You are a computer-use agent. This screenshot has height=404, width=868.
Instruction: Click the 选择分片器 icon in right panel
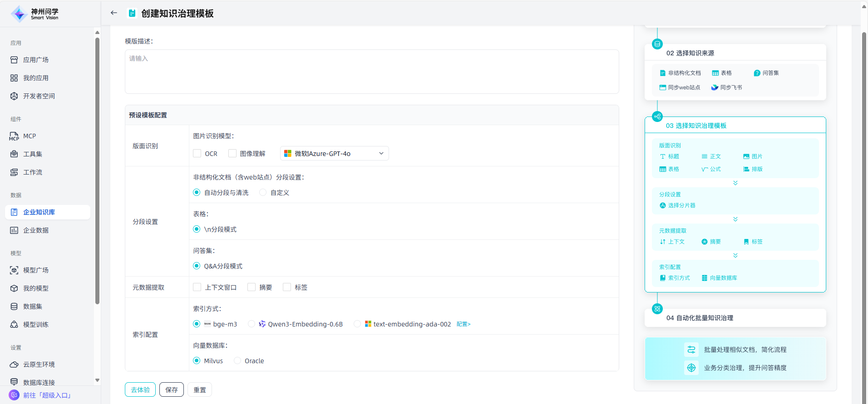662,205
